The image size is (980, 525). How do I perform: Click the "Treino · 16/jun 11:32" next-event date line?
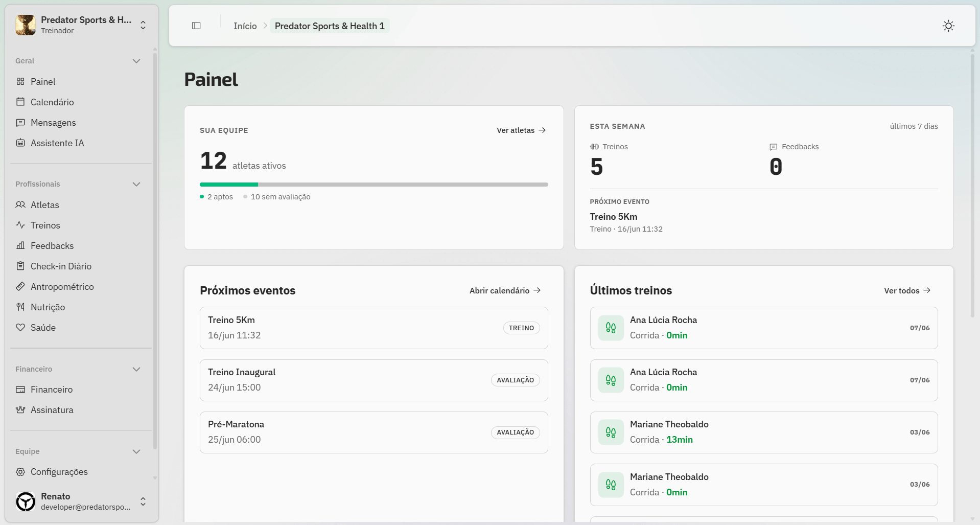coord(626,229)
